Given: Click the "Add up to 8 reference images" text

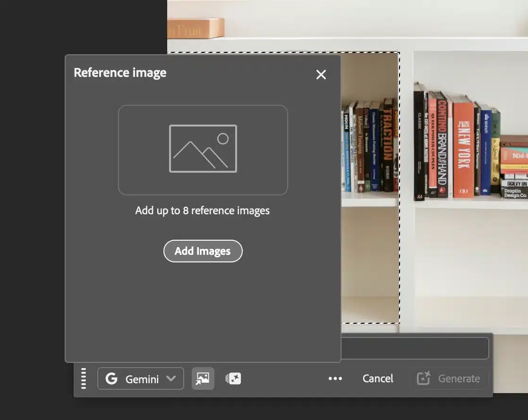Looking at the screenshot, I should (203, 210).
